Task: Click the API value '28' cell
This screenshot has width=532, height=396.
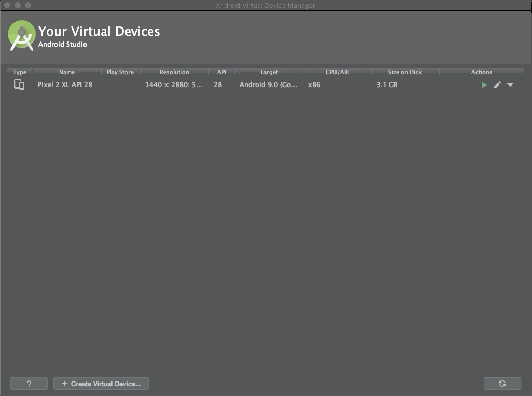Action: 218,85
